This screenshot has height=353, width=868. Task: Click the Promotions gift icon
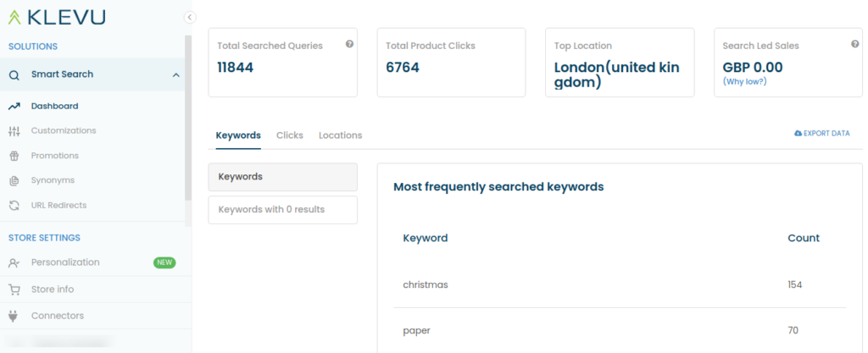click(x=14, y=156)
